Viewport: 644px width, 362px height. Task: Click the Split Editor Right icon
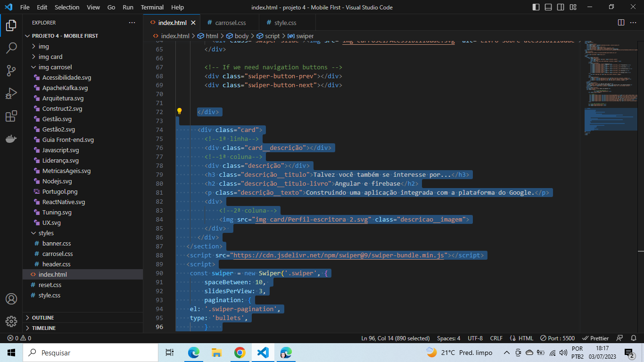tap(621, 23)
